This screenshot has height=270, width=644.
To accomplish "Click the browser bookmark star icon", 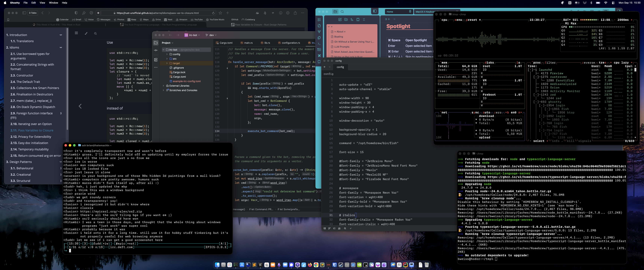I will point(220,13).
